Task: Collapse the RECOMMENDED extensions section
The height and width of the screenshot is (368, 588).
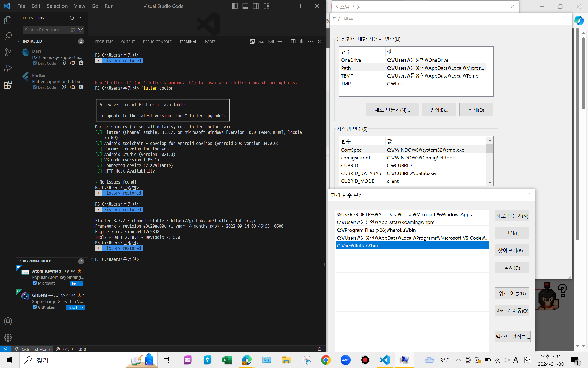Action: pos(20,261)
